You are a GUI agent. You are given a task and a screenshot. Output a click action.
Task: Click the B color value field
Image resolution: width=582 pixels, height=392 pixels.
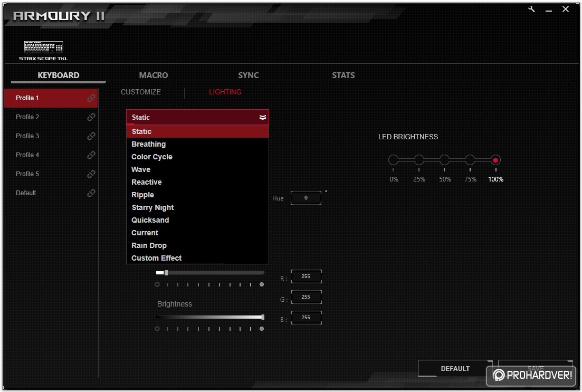306,318
